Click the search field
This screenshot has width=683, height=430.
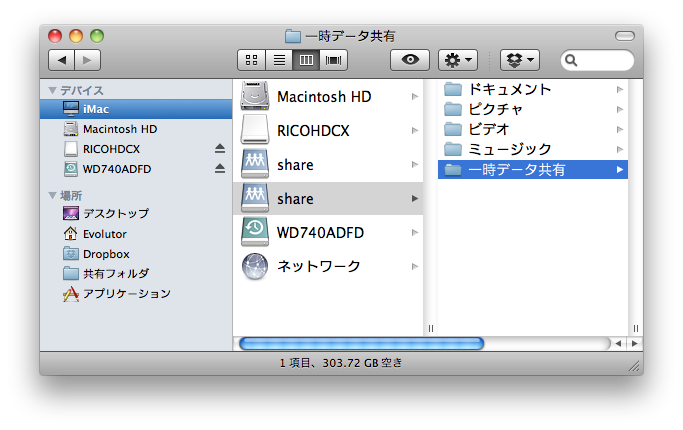597,60
